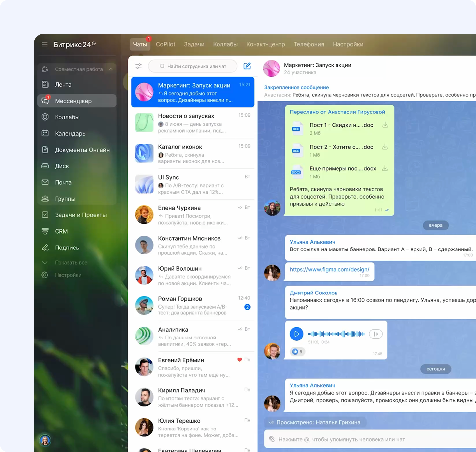Click the paperclip attach icon
The image size is (476, 452).
click(x=272, y=439)
